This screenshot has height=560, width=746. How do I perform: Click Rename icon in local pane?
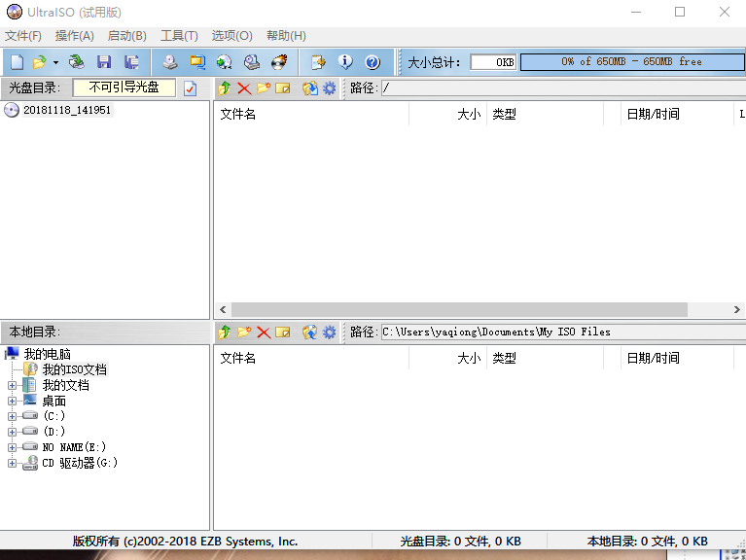pyautogui.click(x=283, y=332)
